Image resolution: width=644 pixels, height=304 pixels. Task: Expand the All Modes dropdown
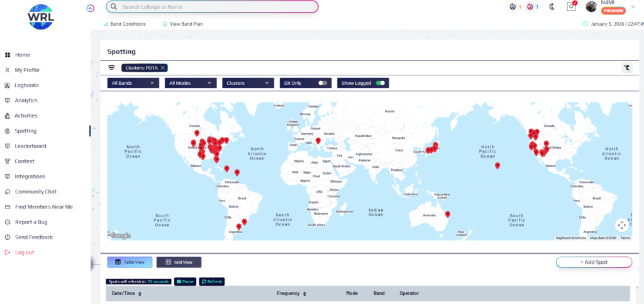coord(191,83)
